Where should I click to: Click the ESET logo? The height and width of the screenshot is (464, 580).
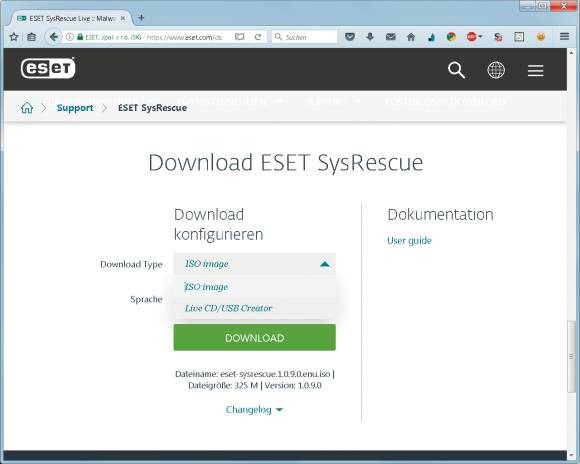[x=48, y=68]
